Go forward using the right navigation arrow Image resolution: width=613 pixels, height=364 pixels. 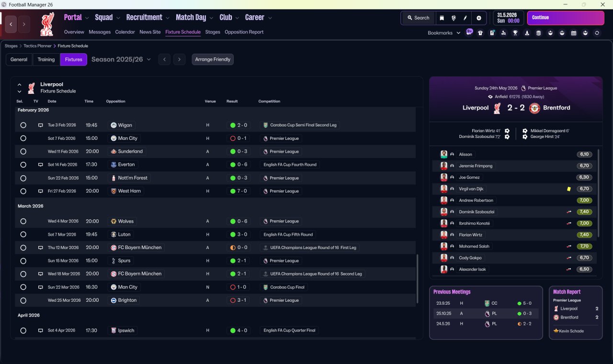tap(24, 24)
